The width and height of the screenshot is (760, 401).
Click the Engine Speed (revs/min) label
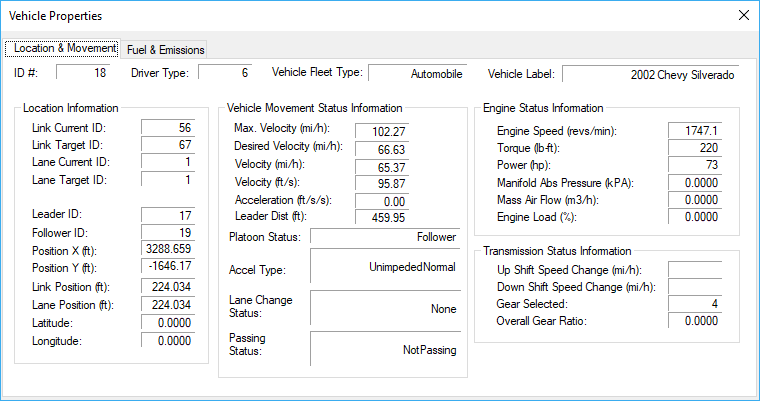pos(557,131)
